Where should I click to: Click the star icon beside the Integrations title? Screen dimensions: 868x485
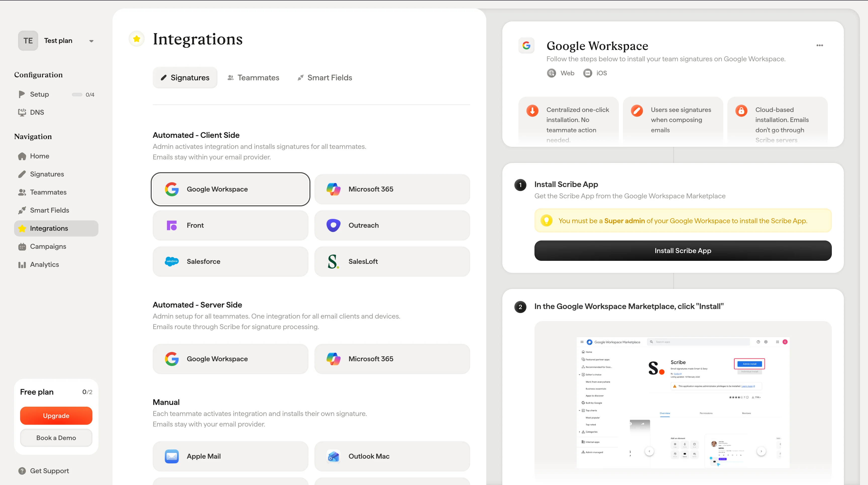(x=136, y=39)
